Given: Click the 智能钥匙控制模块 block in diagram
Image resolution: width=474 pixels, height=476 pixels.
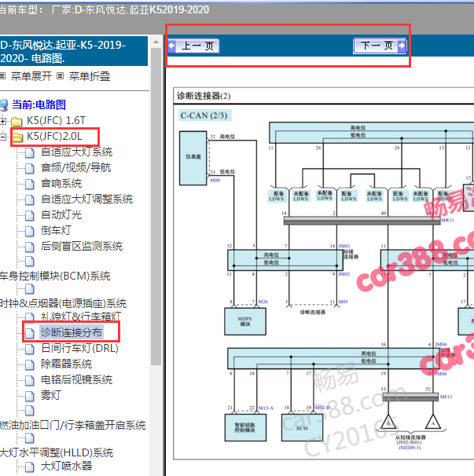Looking at the screenshot, I should click(x=245, y=428).
